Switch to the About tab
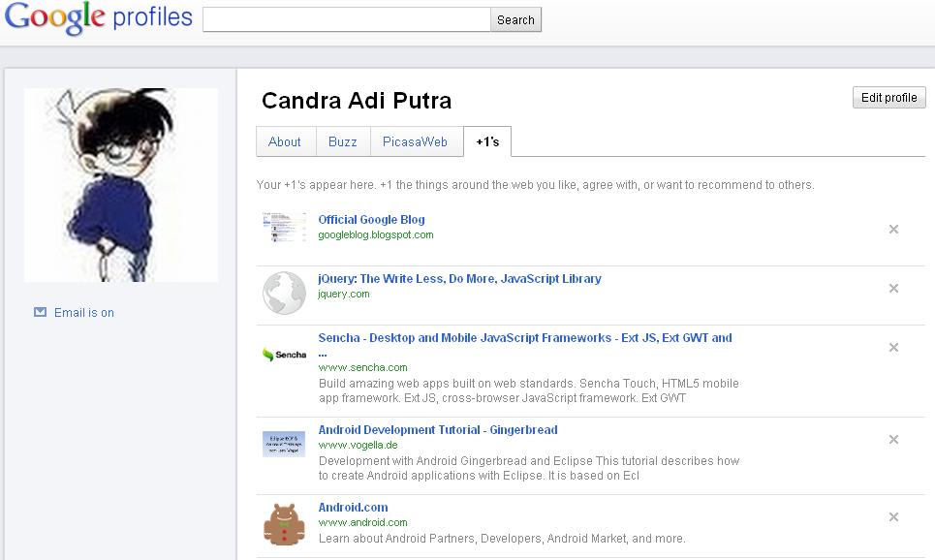Viewport: 935px width, 560px height. tap(285, 141)
